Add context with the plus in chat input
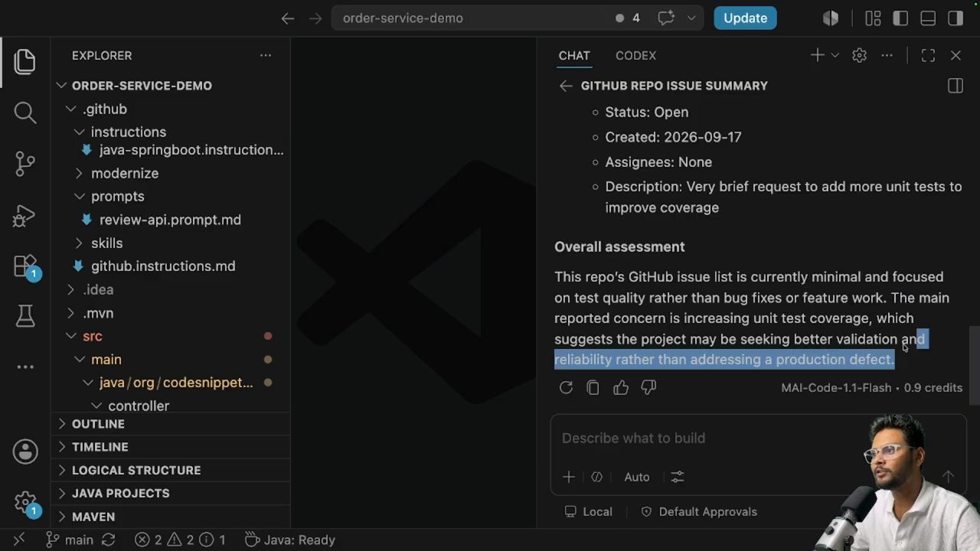This screenshot has width=980, height=551. [569, 477]
